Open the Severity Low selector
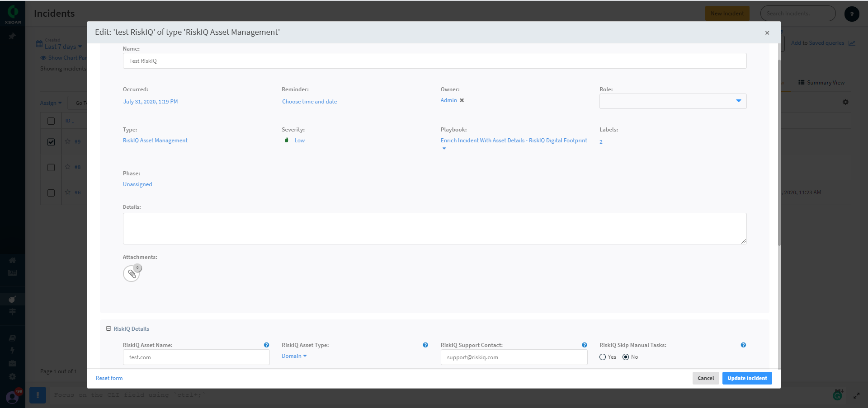Image resolution: width=868 pixels, height=408 pixels. pyautogui.click(x=294, y=141)
